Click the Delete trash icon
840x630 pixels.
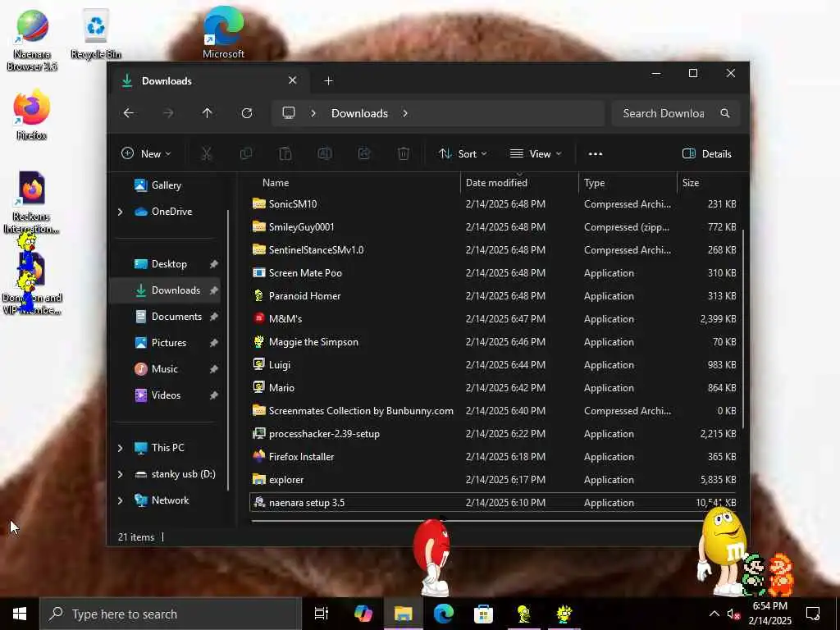click(404, 153)
